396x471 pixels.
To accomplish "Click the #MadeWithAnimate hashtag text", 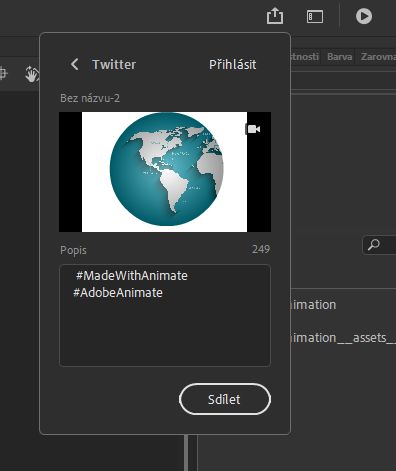I will click(132, 276).
